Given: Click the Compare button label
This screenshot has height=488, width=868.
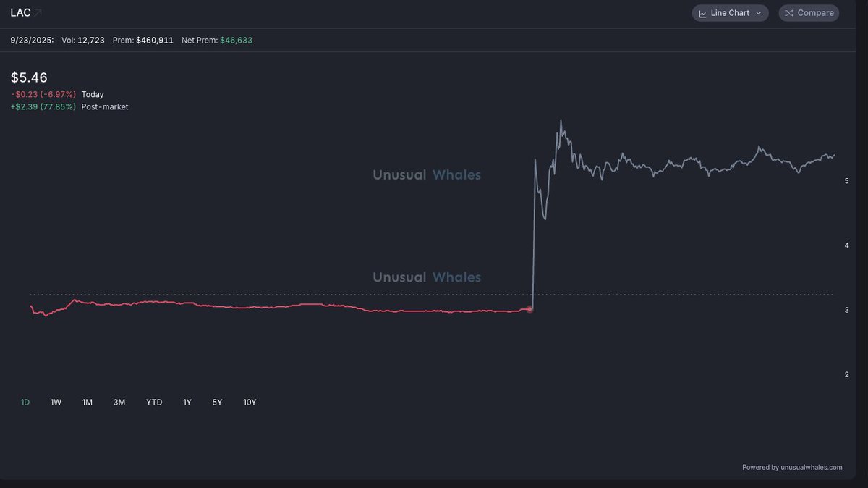Looking at the screenshot, I should [x=815, y=13].
